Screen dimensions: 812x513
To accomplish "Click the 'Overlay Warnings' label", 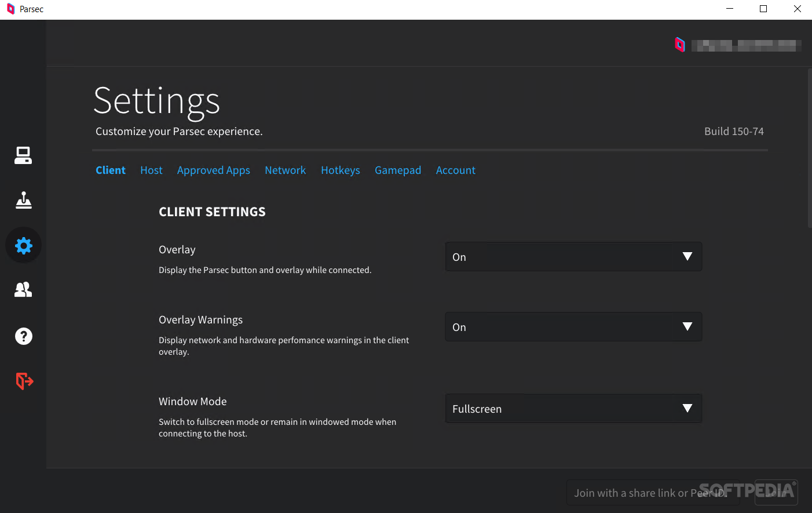I will coord(200,320).
